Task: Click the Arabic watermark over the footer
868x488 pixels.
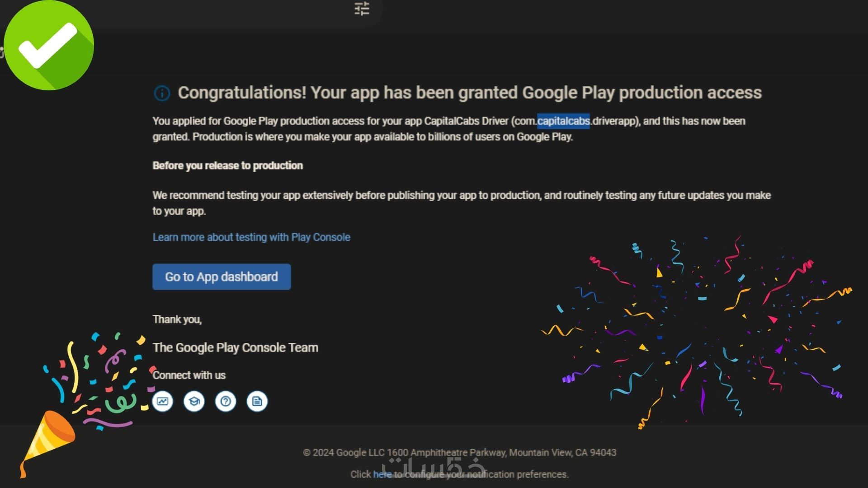Action: pos(433,465)
